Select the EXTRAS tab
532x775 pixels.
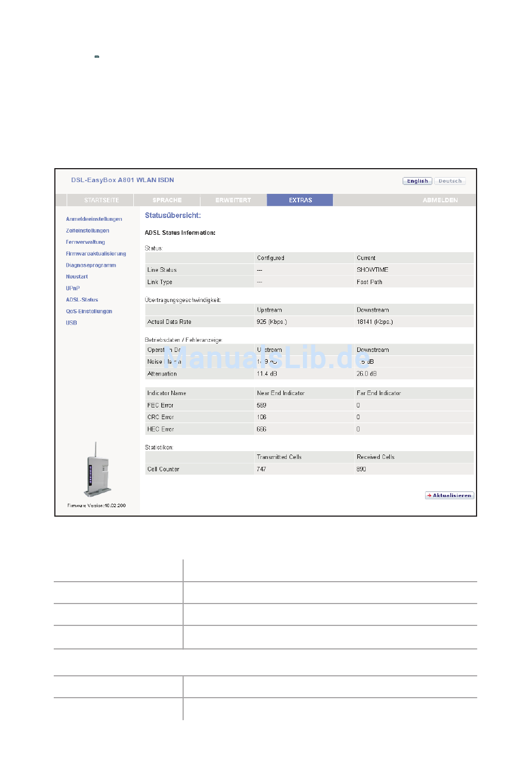[300, 200]
